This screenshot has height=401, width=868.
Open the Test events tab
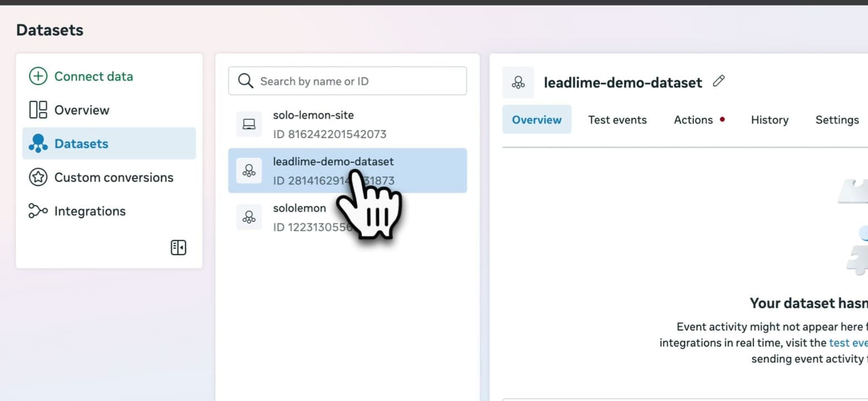(618, 120)
